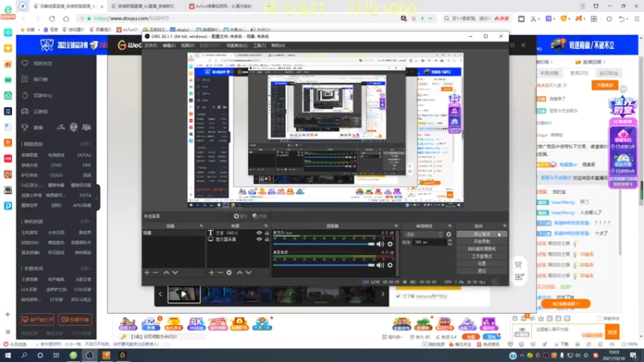This screenshot has width=644, height=362.
Task: Toggle Studio Mode in OBS controls
Action: click(481, 256)
